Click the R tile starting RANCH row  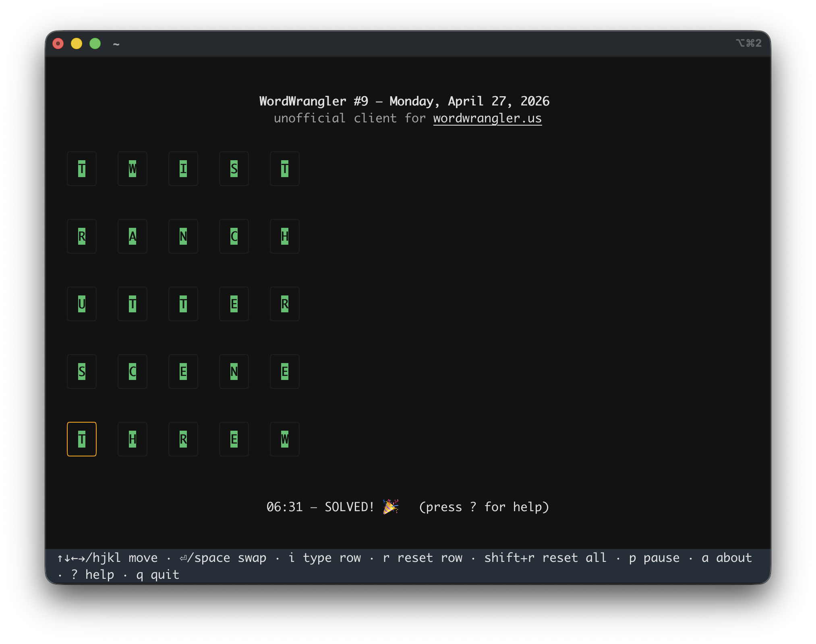click(82, 236)
